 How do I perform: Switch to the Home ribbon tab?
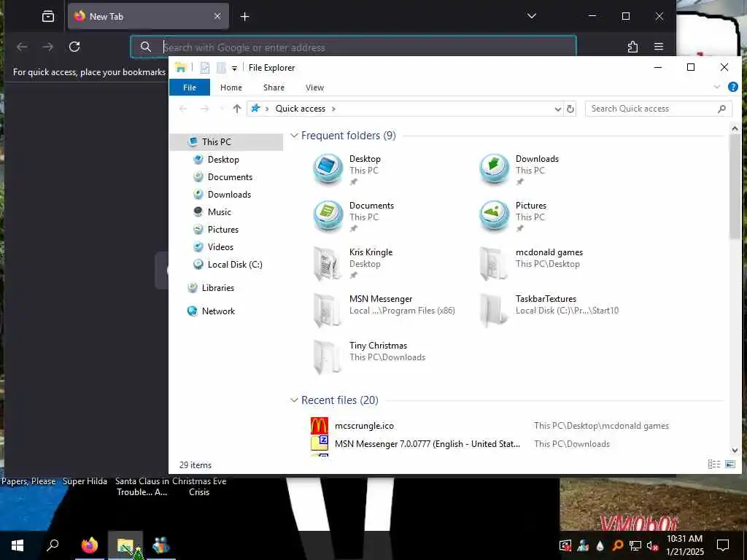pyautogui.click(x=231, y=87)
